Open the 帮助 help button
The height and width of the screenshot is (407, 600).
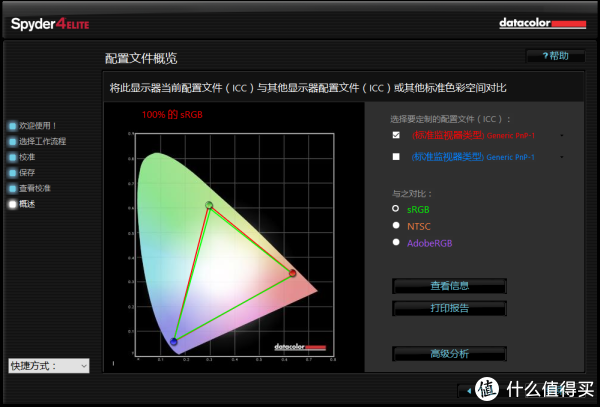coord(556,56)
